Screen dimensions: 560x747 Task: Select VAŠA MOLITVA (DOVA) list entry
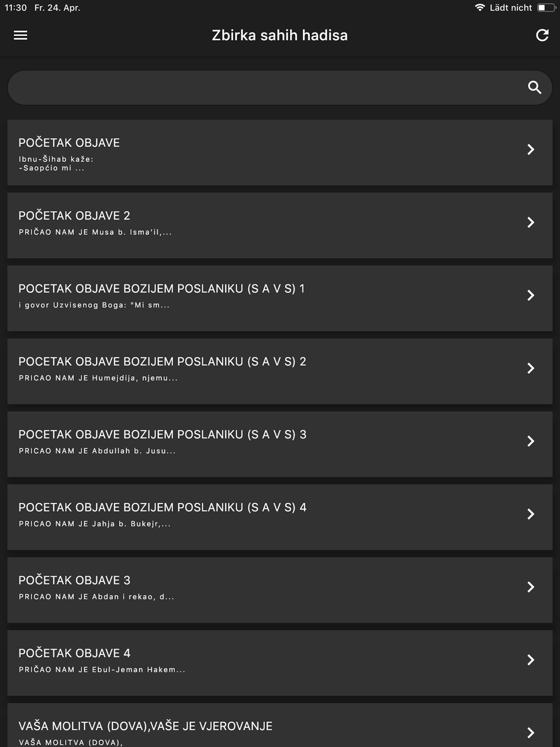(280, 725)
